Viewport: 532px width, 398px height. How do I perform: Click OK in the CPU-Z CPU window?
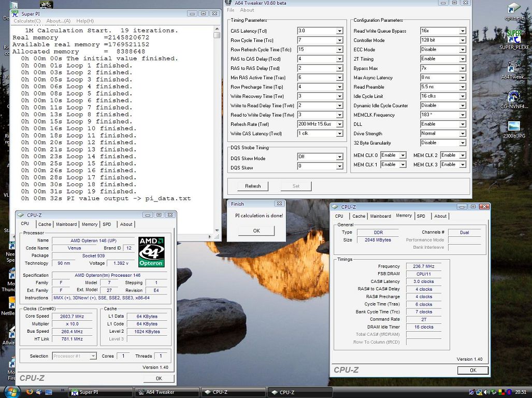point(159,378)
